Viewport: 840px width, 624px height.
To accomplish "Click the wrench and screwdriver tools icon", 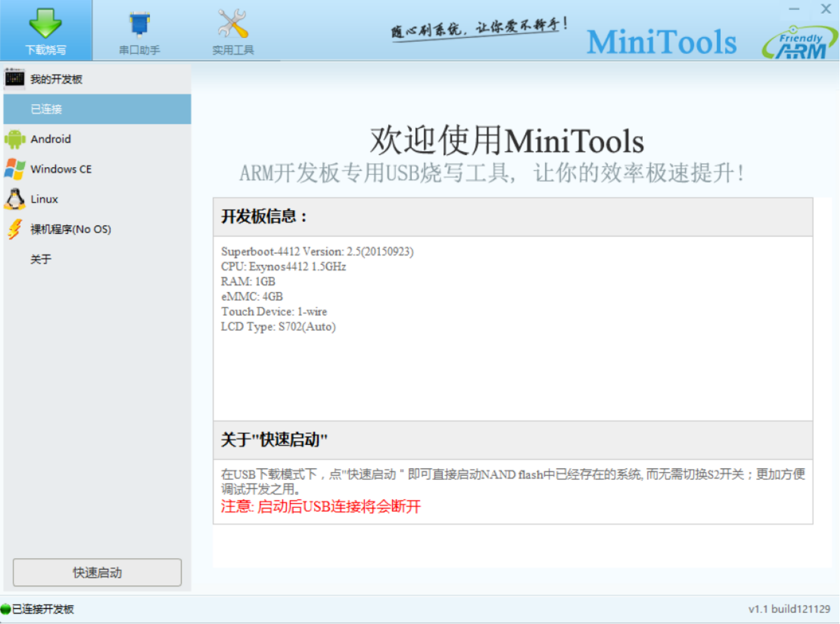I will point(233,24).
